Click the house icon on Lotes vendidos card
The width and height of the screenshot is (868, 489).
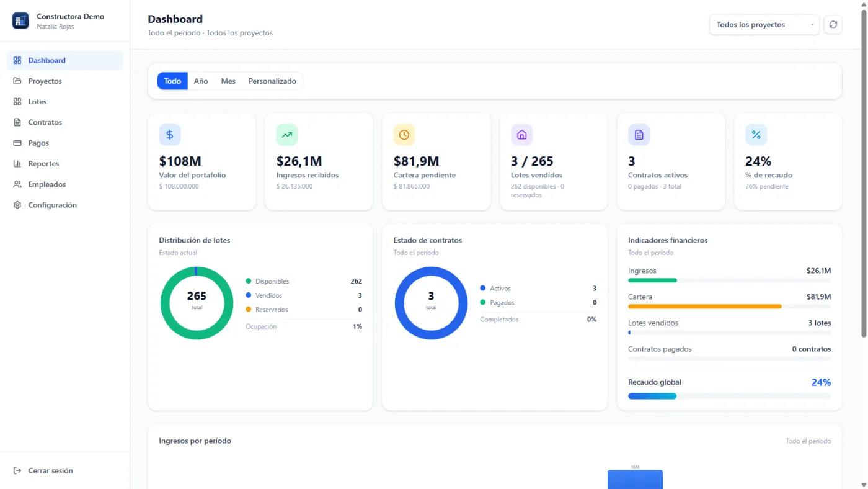521,135
